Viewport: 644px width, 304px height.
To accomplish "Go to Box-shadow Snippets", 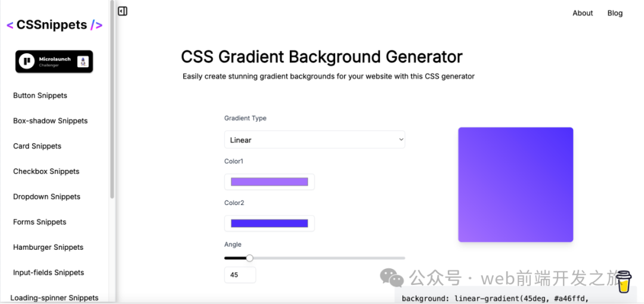I will click(50, 121).
